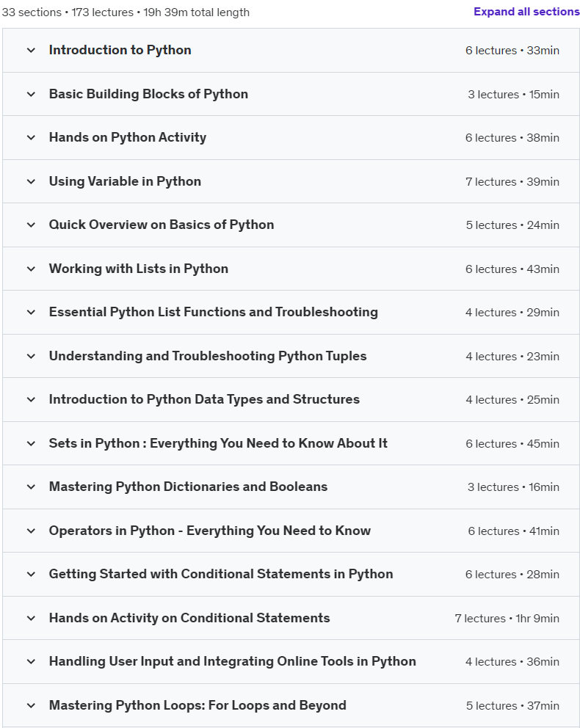
Task: Open Understanding and Troubleshooting Python Tuples title
Action: click(208, 356)
